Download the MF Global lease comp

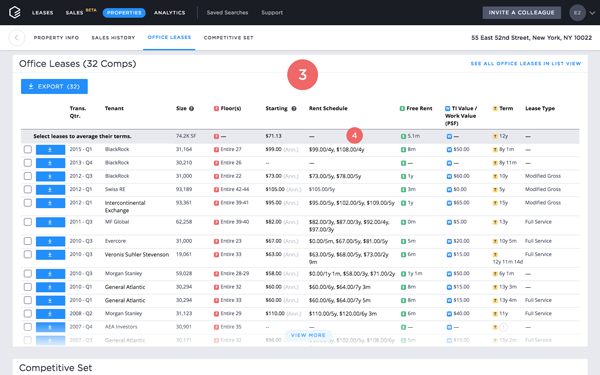50,222
